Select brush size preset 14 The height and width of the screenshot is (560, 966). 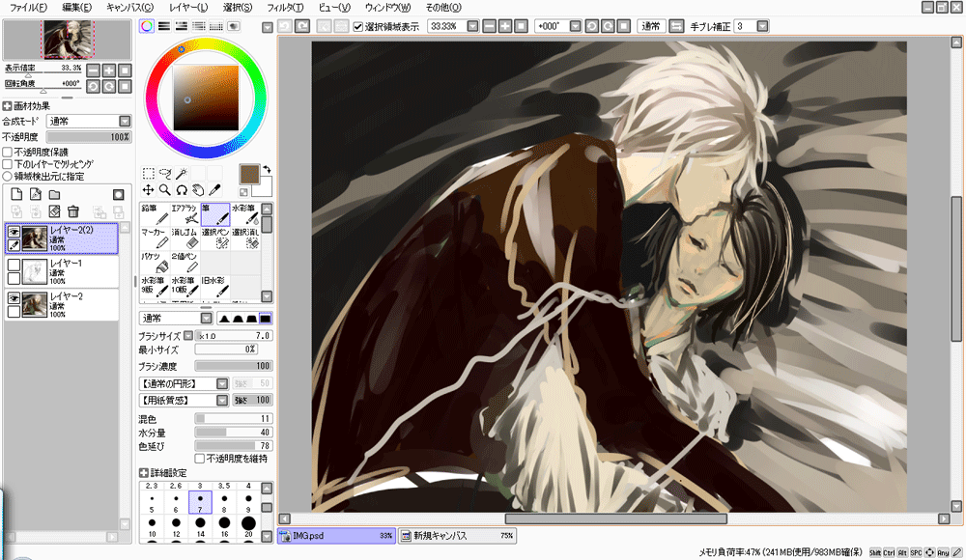(x=200, y=527)
